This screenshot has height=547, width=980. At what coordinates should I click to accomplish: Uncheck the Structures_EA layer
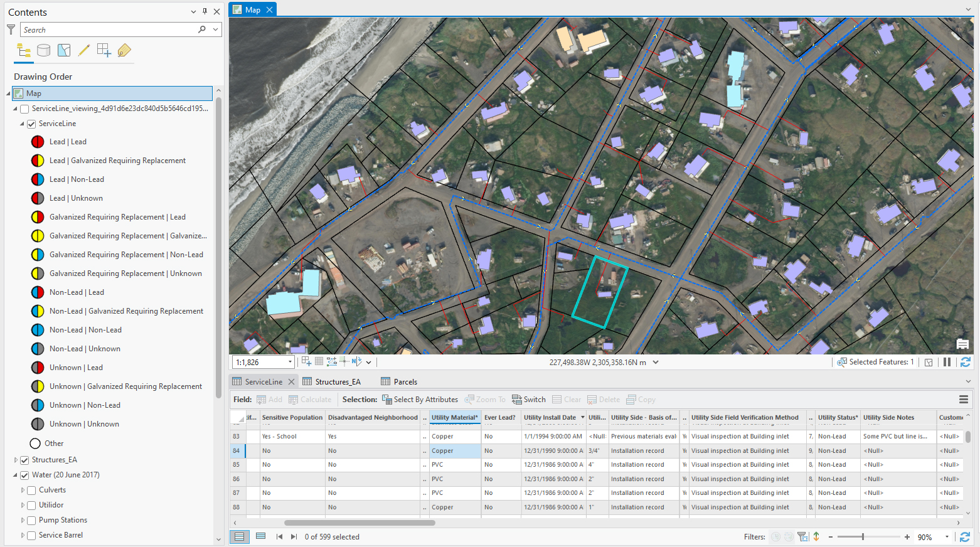coord(26,459)
